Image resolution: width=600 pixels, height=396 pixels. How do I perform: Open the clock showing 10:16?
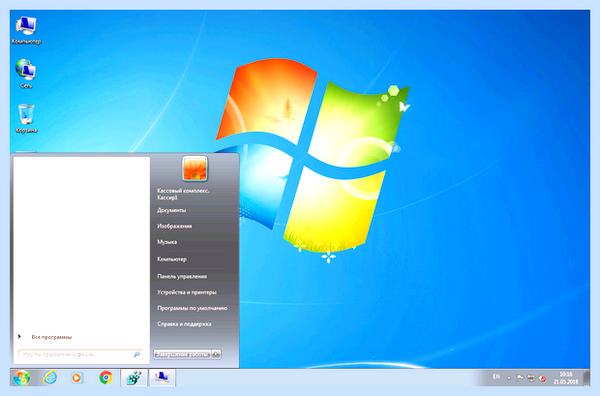pyautogui.click(x=566, y=378)
